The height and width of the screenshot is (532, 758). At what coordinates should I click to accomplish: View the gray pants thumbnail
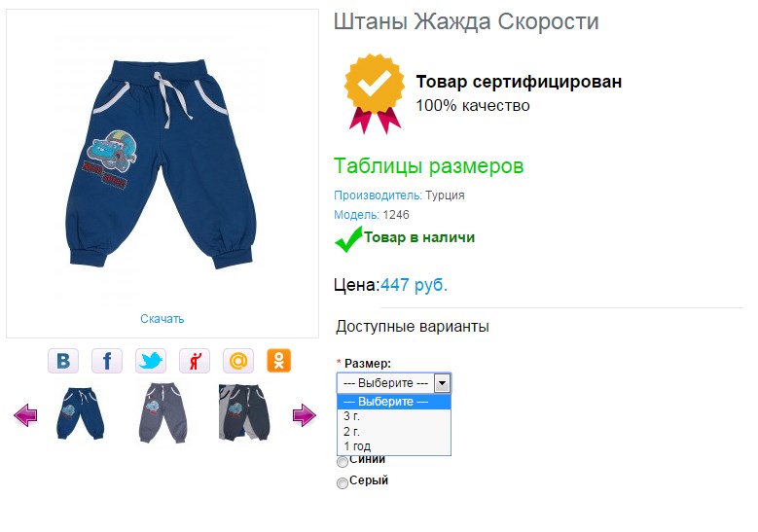coord(162,412)
